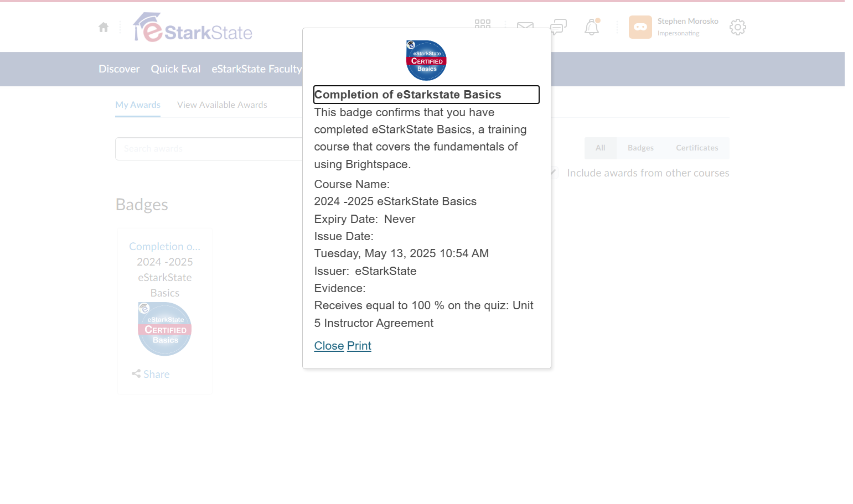Open Discover in the navbar
The height and width of the screenshot is (504, 853).
[119, 69]
